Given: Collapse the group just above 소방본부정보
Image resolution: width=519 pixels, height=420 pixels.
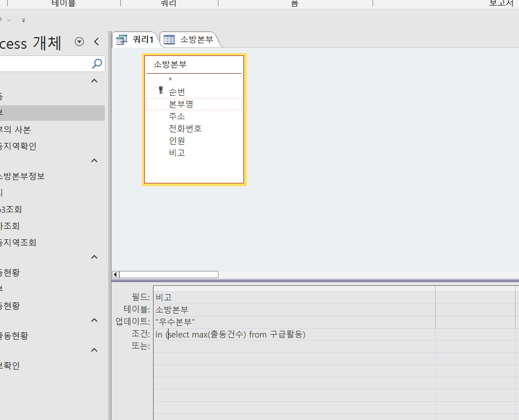Looking at the screenshot, I should pos(94,161).
